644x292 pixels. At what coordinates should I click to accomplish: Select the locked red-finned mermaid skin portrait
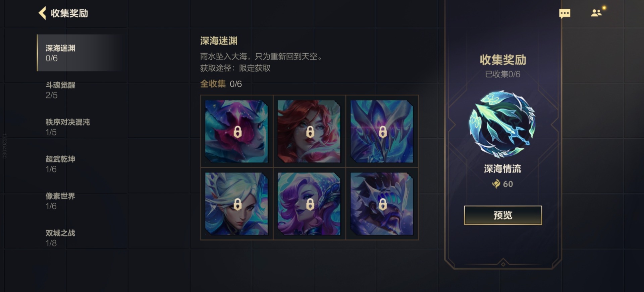point(237,131)
